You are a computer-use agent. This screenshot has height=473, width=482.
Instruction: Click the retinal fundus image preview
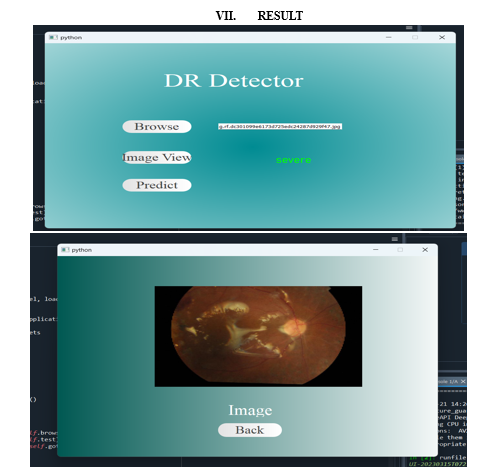258,336
